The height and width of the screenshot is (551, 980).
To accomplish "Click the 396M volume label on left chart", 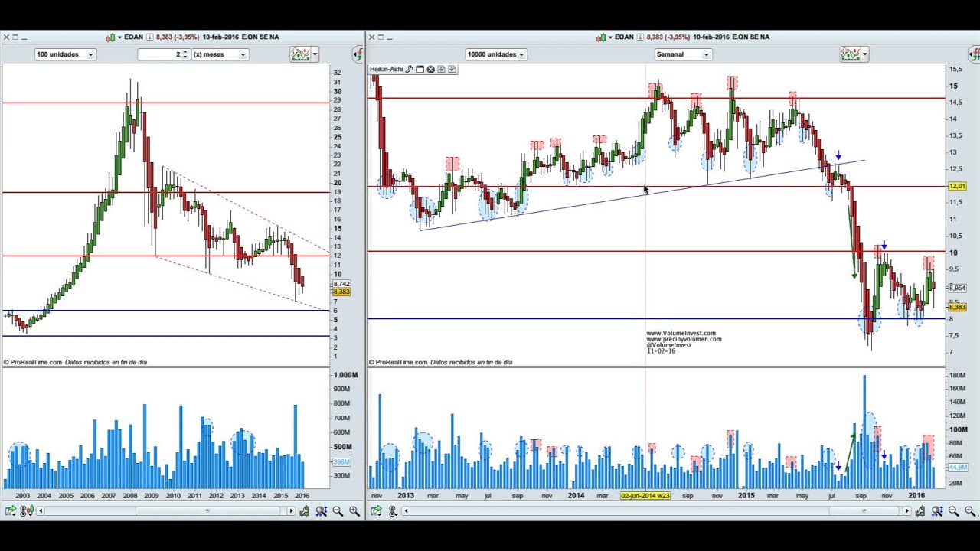I will [341, 462].
